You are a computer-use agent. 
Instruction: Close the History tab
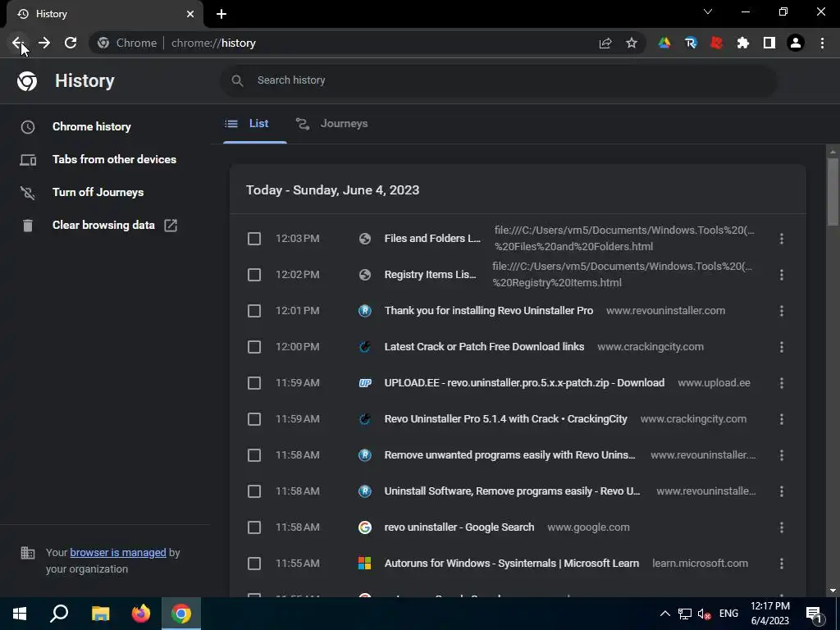coord(190,14)
